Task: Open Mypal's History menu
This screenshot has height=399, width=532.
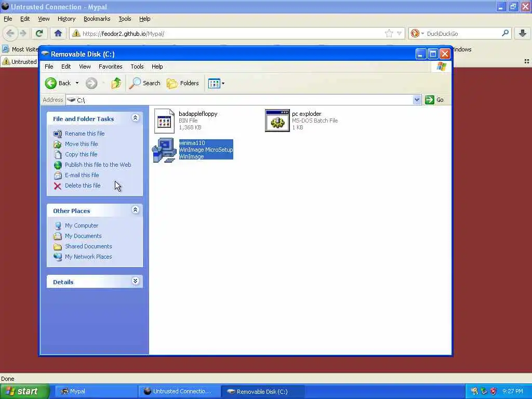Action: [x=66, y=19]
